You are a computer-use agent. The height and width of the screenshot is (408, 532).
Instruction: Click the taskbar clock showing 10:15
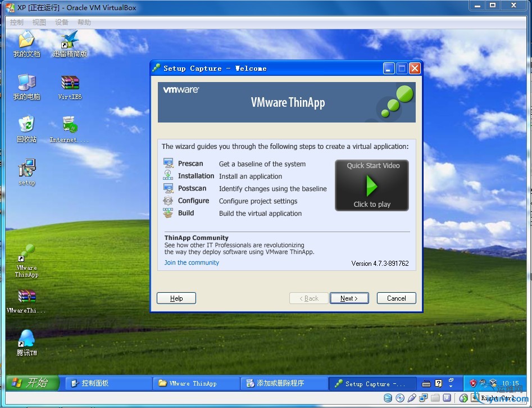[x=510, y=383]
